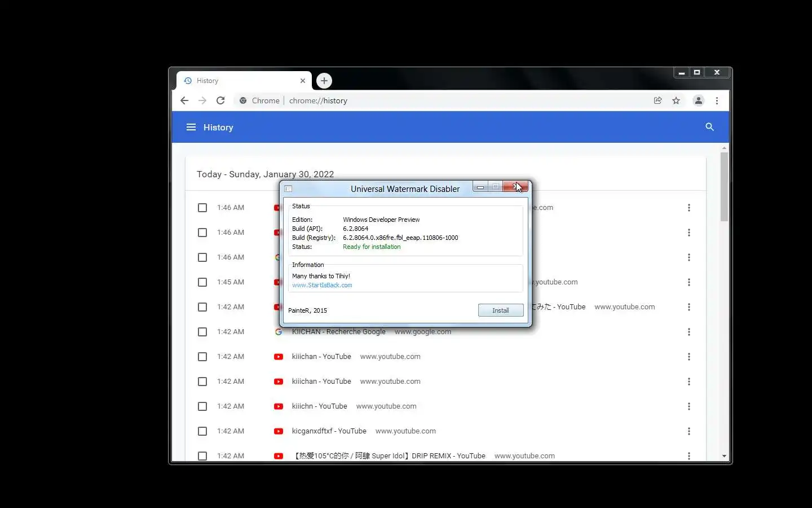Click Universal Watermark Disabler window icon
This screenshot has width=812, height=508.
(x=288, y=189)
